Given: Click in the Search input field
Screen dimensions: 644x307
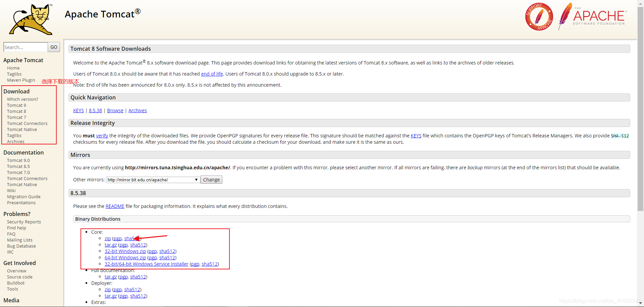Looking at the screenshot, I should (x=25, y=47).
